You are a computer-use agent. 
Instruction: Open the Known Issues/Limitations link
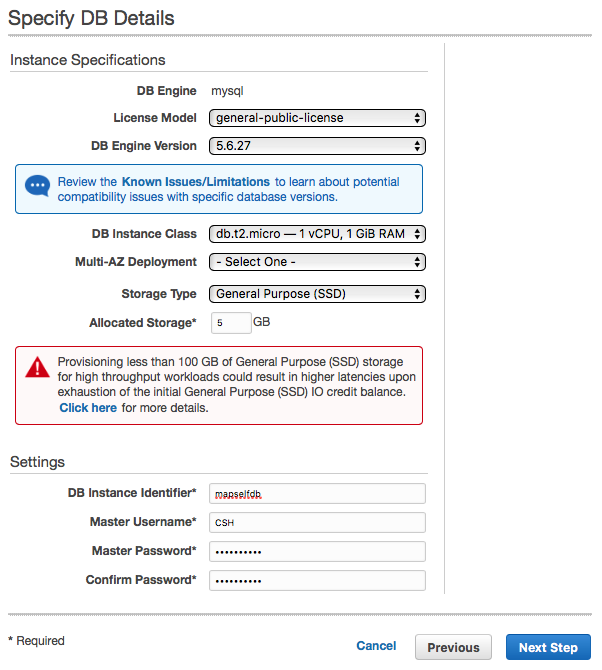click(x=195, y=182)
